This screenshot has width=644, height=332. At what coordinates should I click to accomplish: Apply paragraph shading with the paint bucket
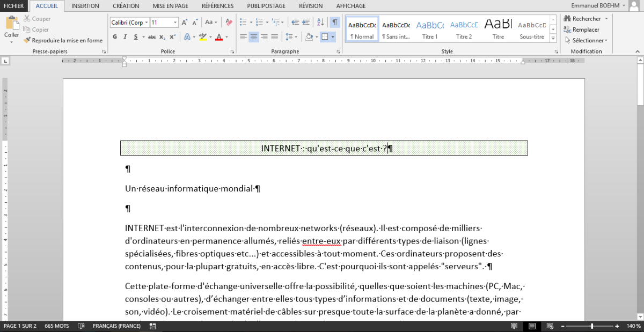coord(309,37)
